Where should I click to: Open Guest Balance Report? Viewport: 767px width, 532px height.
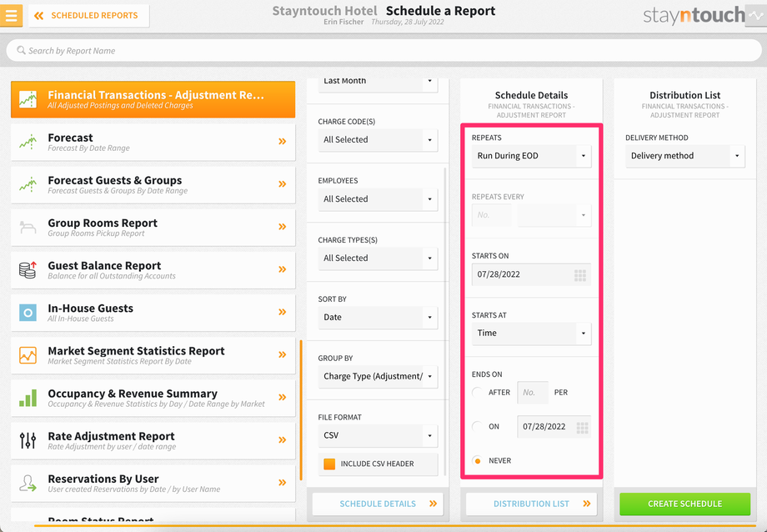(153, 269)
